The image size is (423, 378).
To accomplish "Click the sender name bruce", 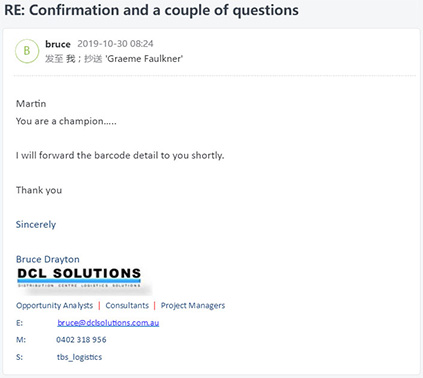I will [58, 44].
